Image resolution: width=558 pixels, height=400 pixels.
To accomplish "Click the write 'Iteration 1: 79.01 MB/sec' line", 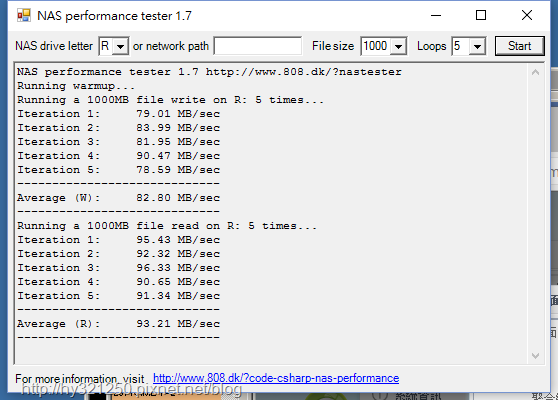I will pos(119,114).
